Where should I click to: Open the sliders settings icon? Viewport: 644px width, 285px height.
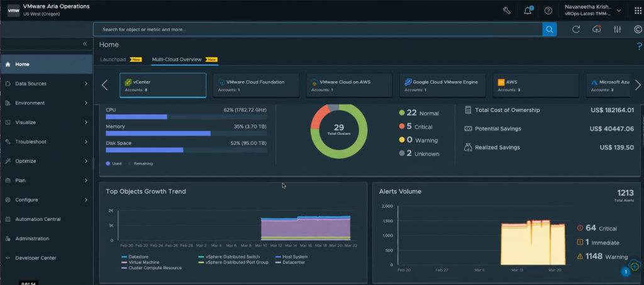pos(617,30)
